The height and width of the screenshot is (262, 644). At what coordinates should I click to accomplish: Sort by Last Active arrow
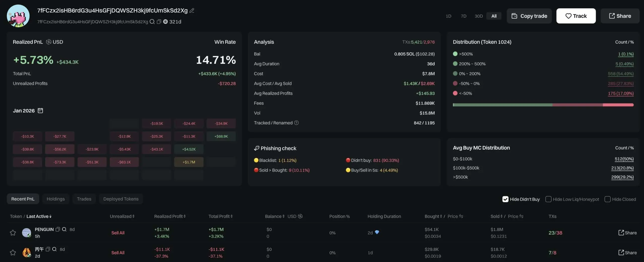(50, 216)
